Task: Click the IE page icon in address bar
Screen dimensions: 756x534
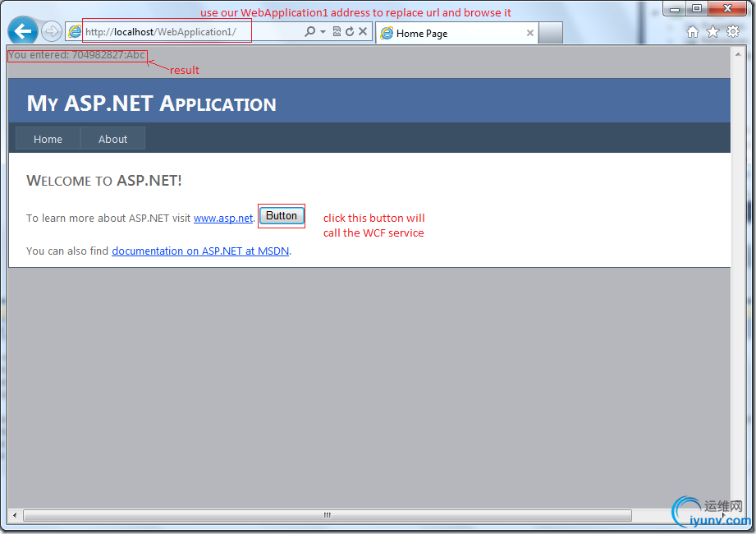Action: coord(75,32)
